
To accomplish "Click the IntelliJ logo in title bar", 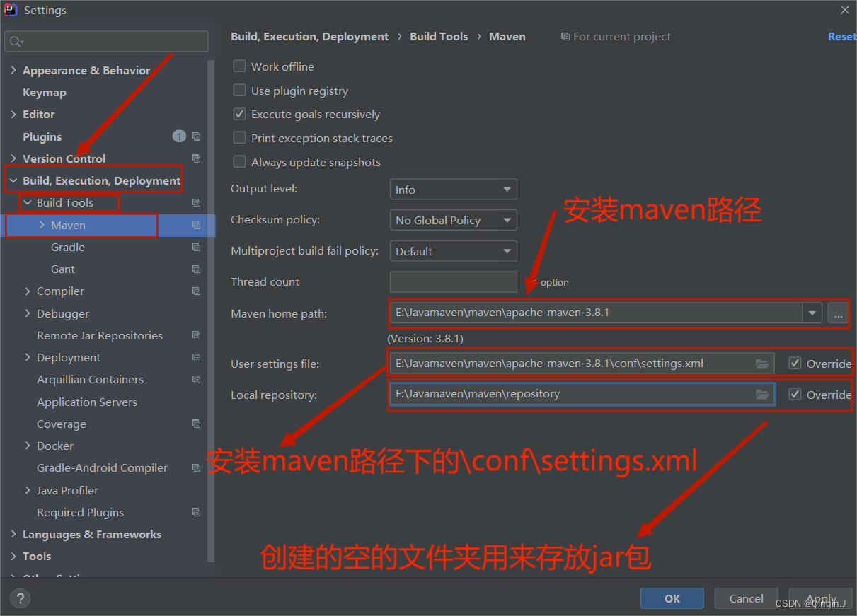I will tap(11, 10).
